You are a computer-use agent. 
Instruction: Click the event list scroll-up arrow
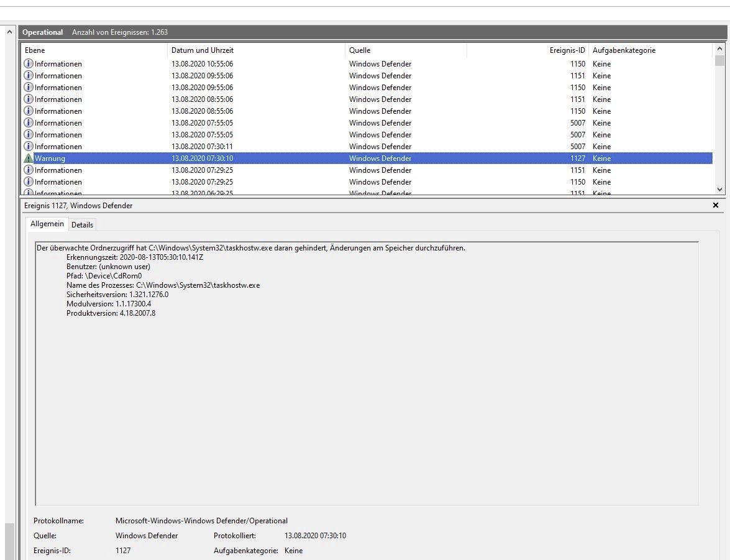pyautogui.click(x=720, y=48)
